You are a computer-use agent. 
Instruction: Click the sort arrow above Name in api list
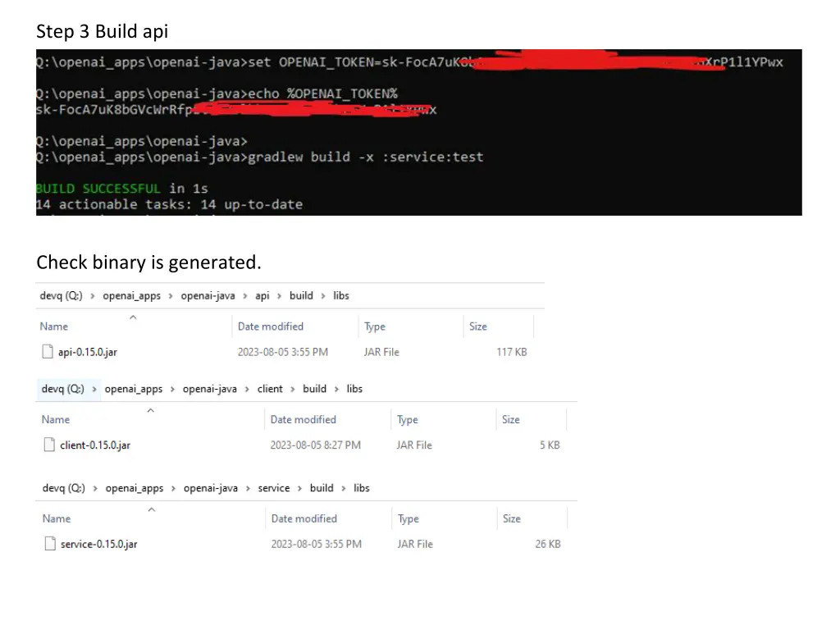pyautogui.click(x=133, y=317)
